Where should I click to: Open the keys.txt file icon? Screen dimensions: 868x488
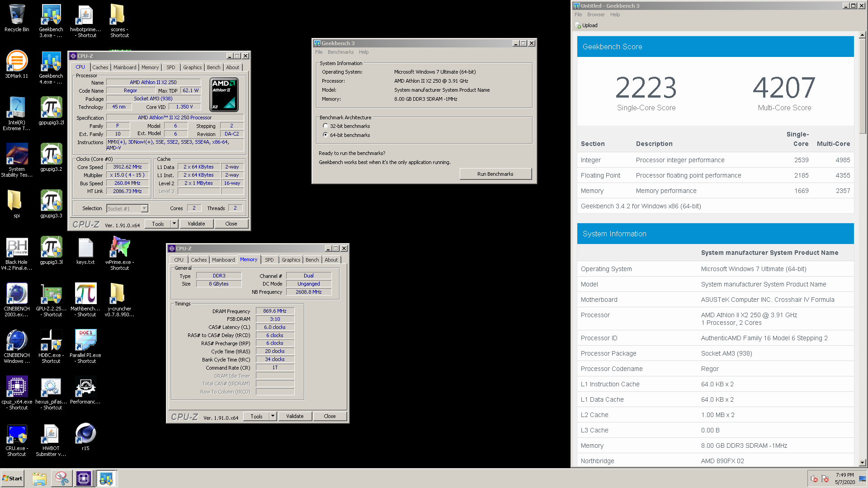(85, 250)
